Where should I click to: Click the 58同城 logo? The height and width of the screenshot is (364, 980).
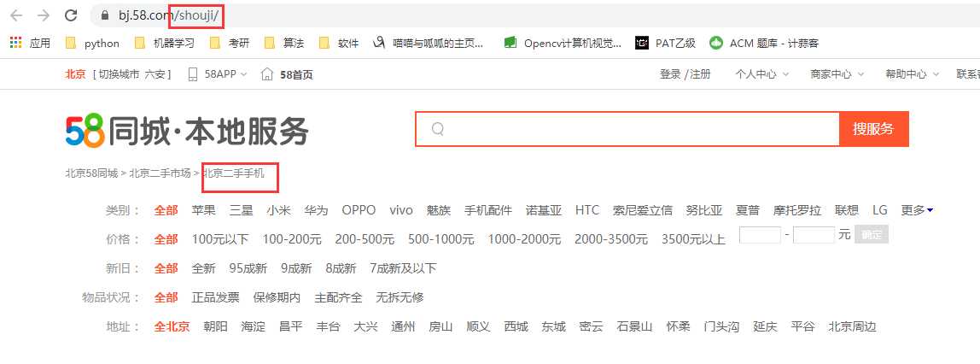[187, 132]
